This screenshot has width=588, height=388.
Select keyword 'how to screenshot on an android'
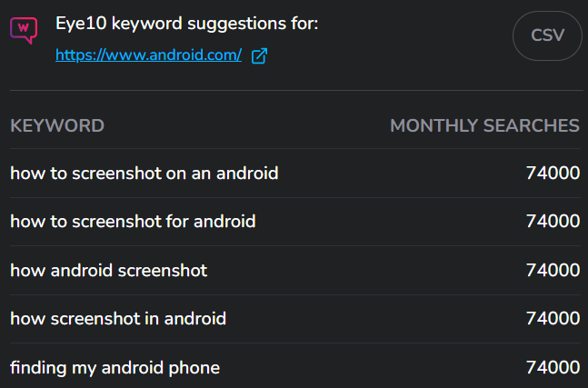(145, 174)
